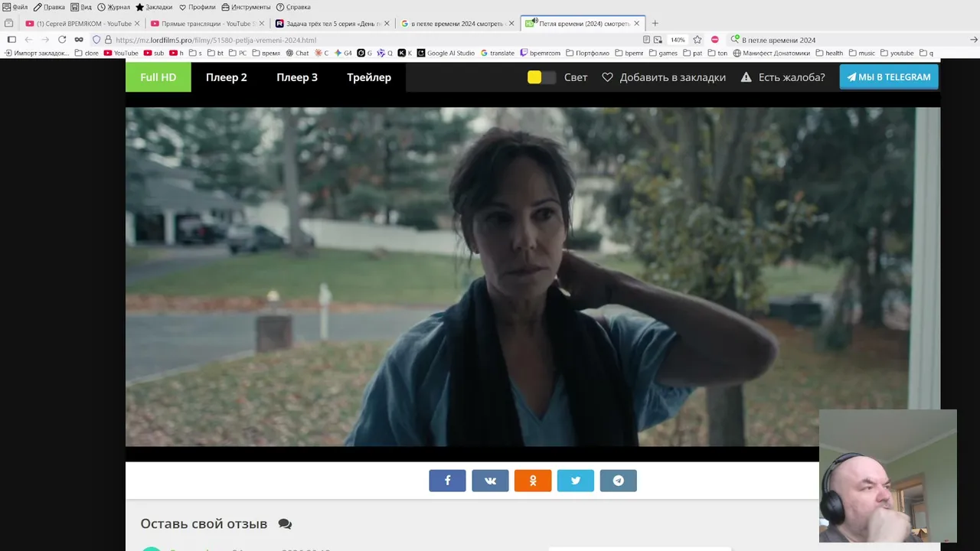The height and width of the screenshot is (551, 980).
Task: Click the movie video player frame
Action: [533, 276]
